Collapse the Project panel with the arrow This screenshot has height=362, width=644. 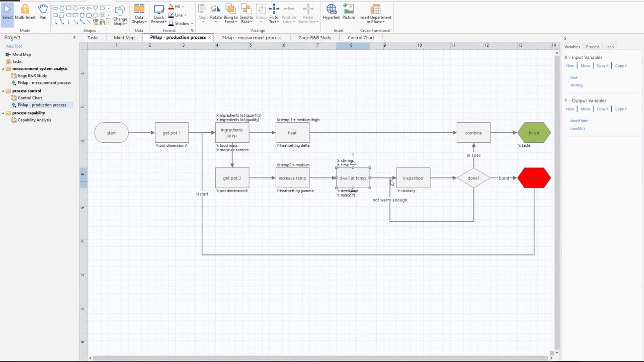[74, 38]
